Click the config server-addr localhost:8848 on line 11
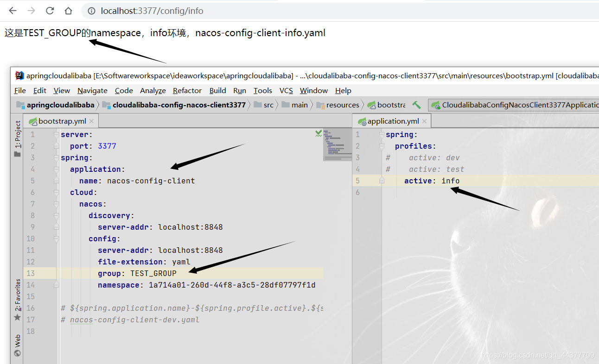The width and height of the screenshot is (599, 364). [191, 250]
